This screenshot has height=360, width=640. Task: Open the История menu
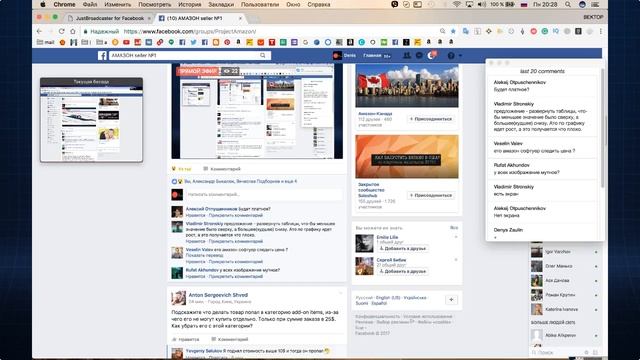click(190, 4)
